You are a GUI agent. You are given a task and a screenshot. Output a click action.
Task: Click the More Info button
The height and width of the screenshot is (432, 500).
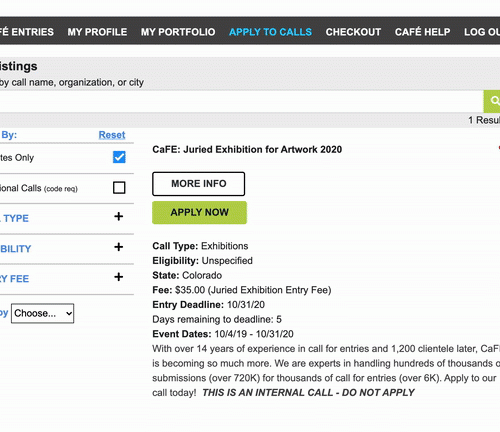pos(199,184)
